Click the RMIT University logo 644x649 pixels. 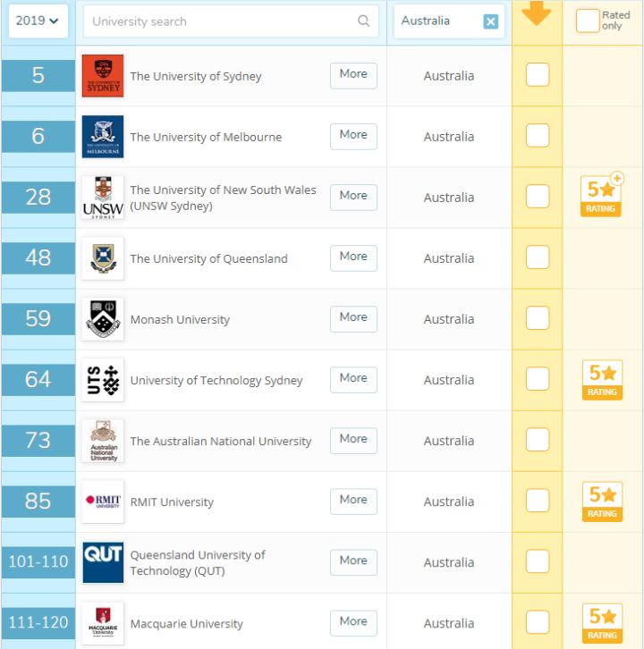(103, 501)
